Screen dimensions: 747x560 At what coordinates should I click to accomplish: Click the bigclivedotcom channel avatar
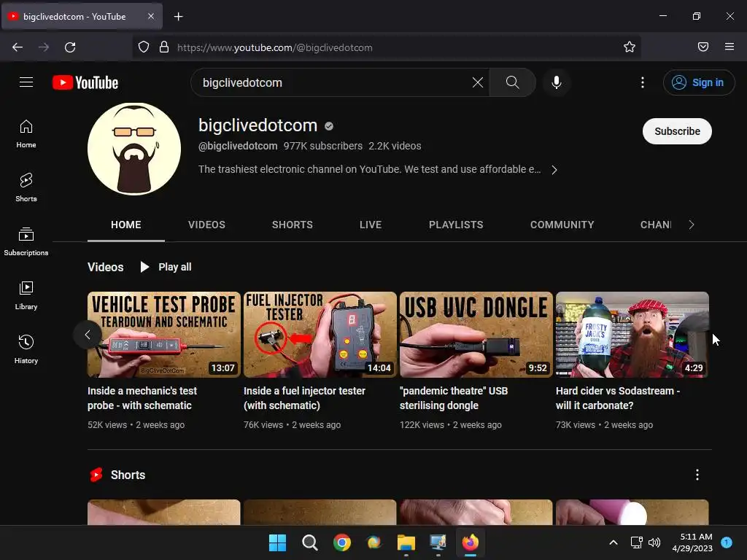(x=134, y=149)
